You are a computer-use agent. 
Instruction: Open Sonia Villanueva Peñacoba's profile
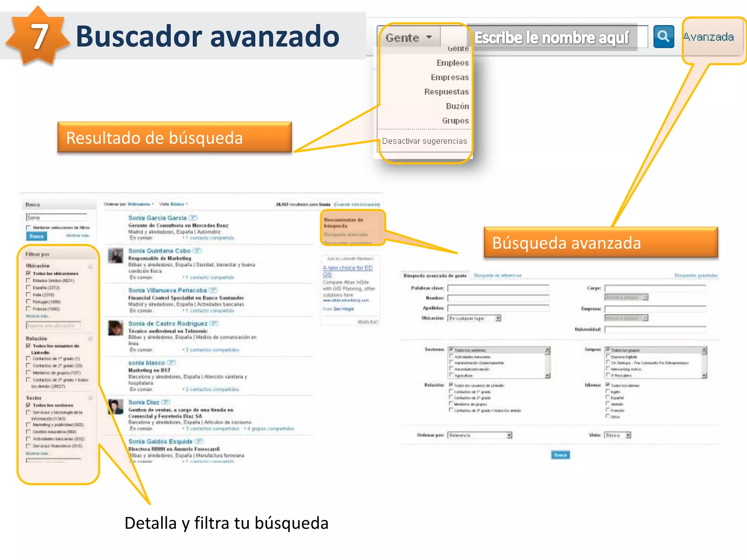[167, 290]
